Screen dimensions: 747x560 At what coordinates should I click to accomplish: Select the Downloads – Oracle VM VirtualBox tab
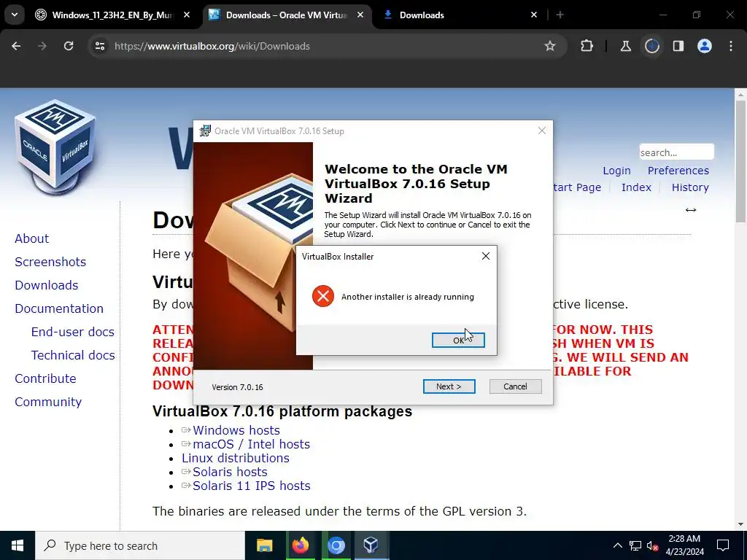coord(286,15)
